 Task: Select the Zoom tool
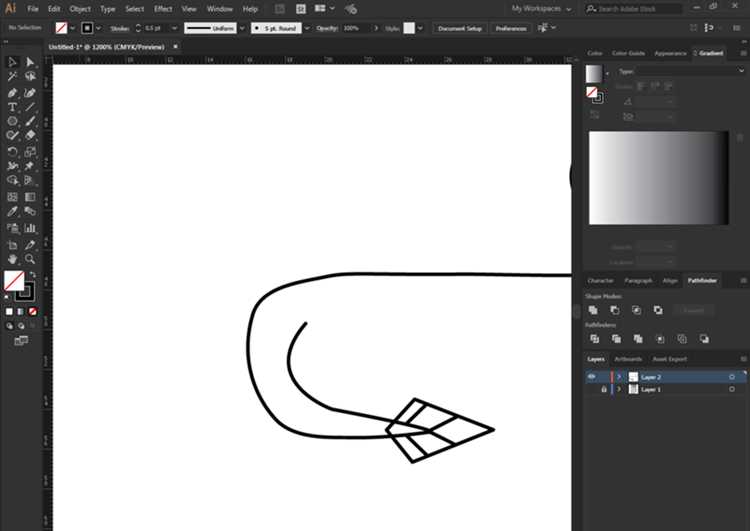coord(30,259)
